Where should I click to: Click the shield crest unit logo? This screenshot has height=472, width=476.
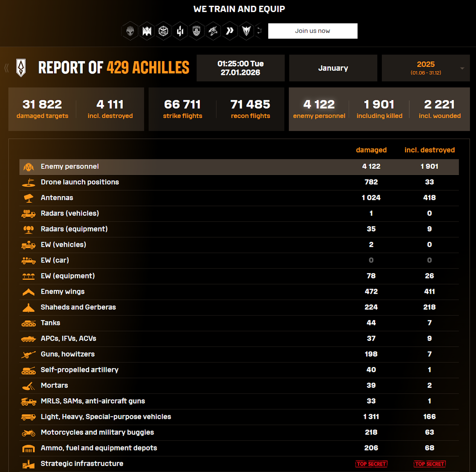point(196,31)
